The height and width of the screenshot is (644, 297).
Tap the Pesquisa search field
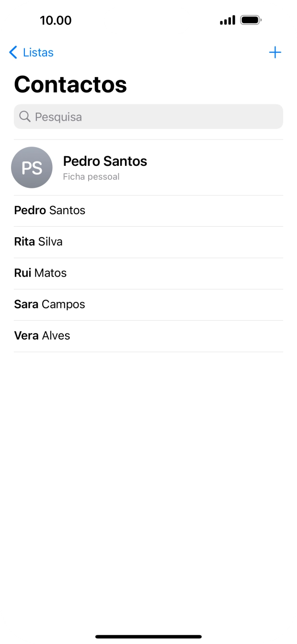[148, 116]
